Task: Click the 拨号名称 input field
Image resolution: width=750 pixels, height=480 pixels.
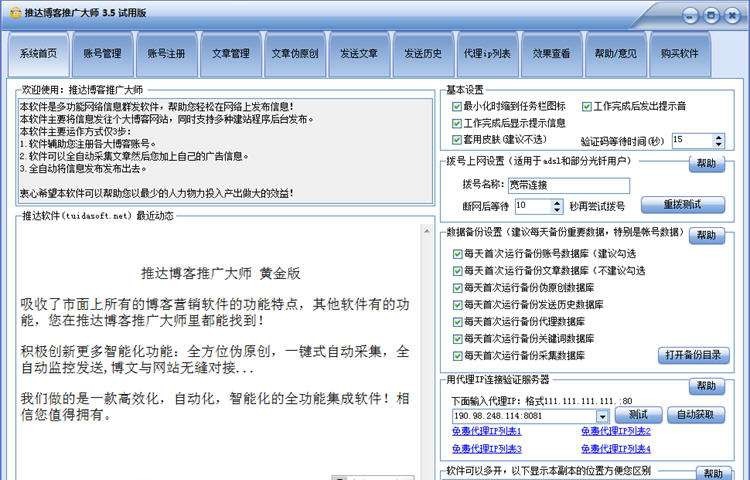Action: point(569,185)
